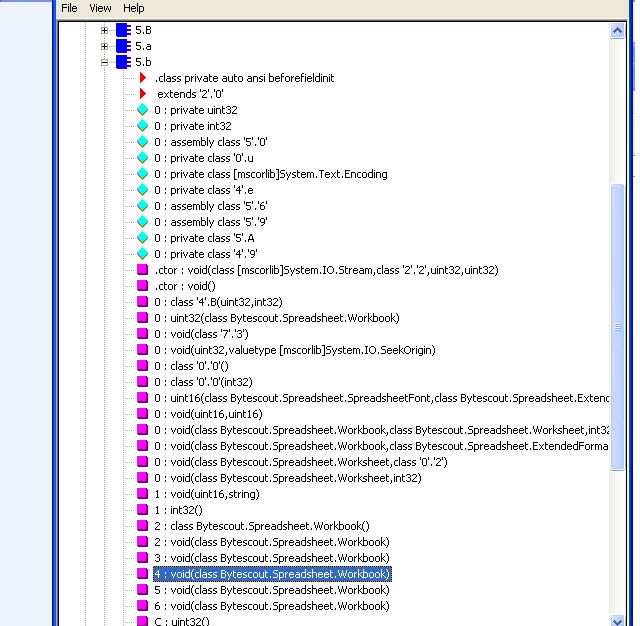Click cyan diamond icon of assembly class '5'.'6'
Screen dimensions: 640x626
coord(142,206)
